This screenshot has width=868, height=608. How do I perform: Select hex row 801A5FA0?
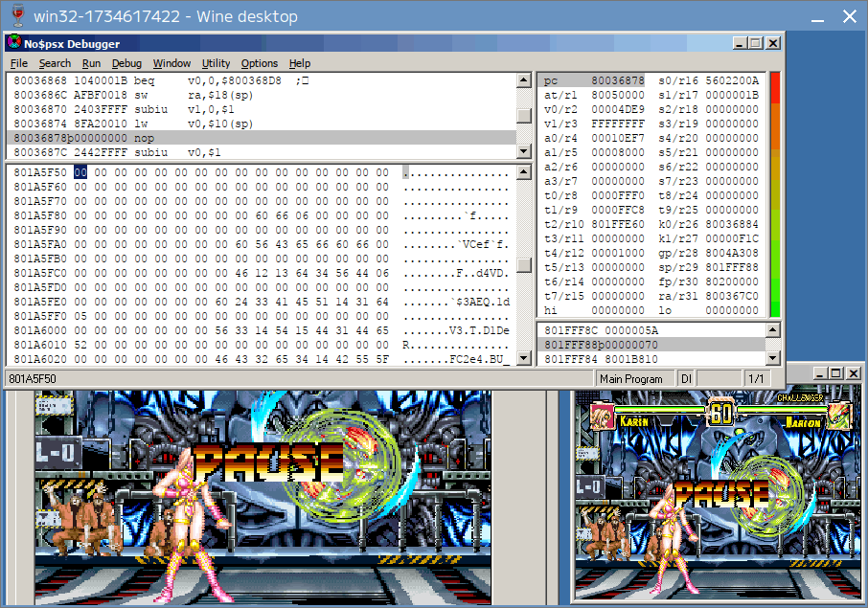(x=262, y=244)
